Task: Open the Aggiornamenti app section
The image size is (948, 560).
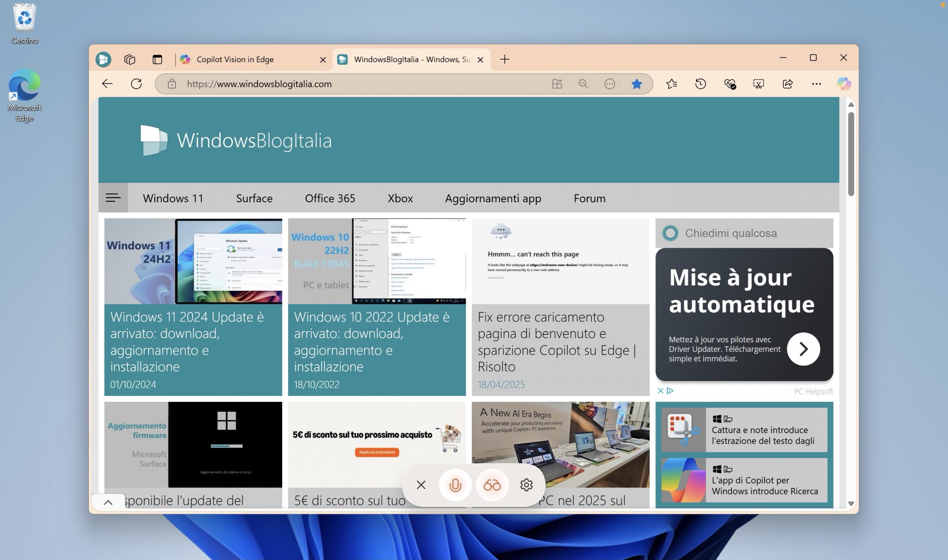Action: pos(493,198)
